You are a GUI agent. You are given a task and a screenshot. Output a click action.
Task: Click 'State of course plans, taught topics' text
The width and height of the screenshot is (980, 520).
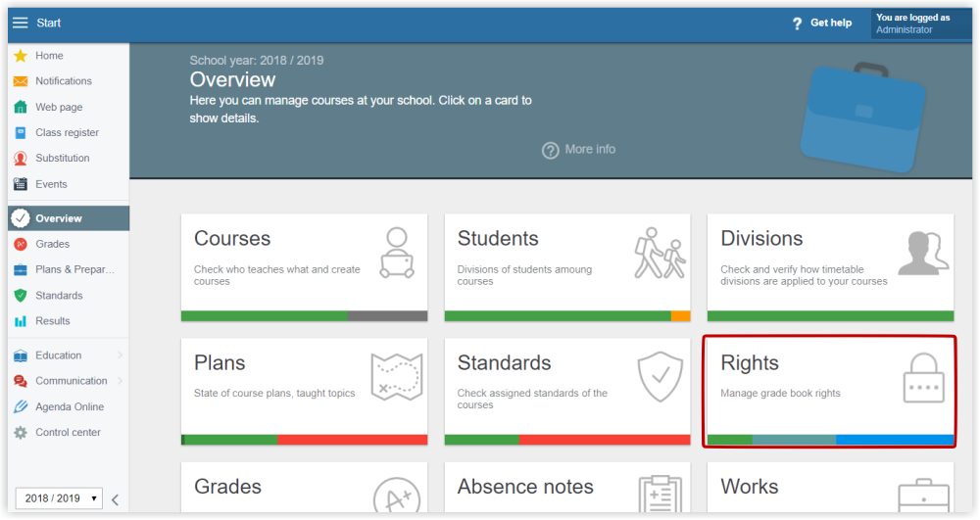(x=274, y=394)
